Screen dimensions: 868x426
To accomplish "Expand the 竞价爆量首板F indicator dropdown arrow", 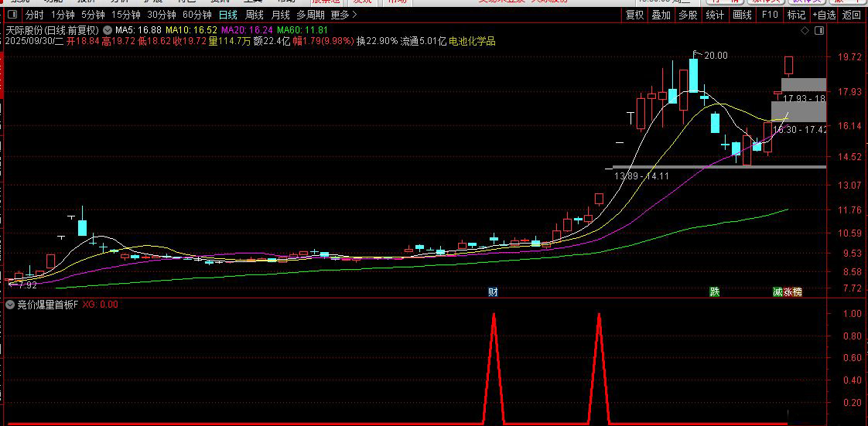I will tap(10, 305).
